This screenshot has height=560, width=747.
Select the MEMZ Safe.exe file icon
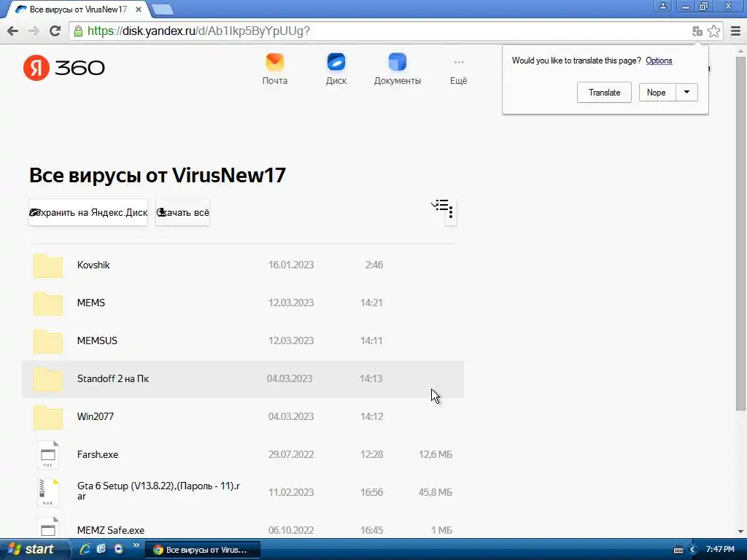click(48, 528)
